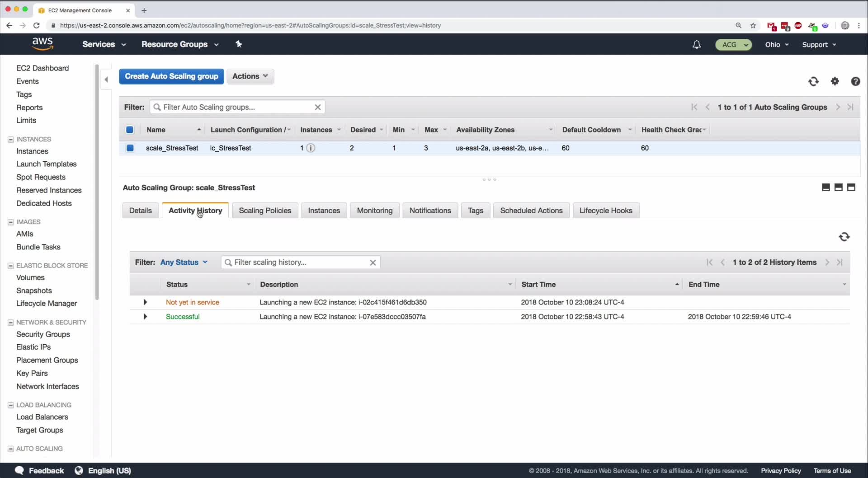Collapse the IMAGES sidebar section
Screen dimensions: 868x478
pyautogui.click(x=11, y=222)
